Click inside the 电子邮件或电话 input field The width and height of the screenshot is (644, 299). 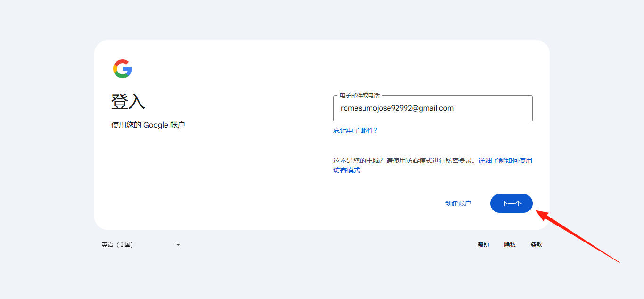point(433,108)
